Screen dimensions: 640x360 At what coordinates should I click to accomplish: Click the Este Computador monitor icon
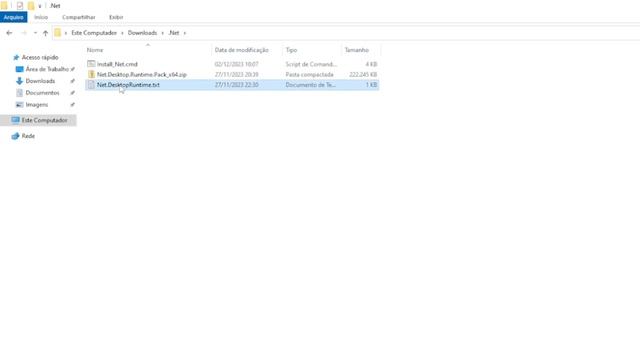pos(16,120)
